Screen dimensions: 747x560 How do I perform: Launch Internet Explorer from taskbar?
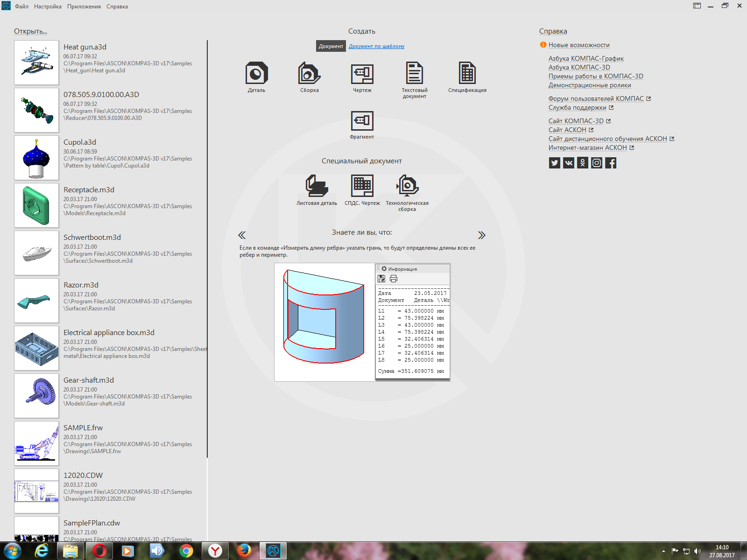42,551
